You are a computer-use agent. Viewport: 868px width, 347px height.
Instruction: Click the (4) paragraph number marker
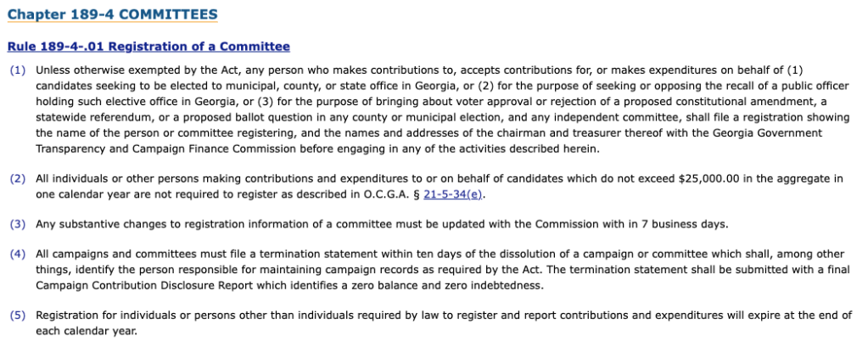pos(18,255)
